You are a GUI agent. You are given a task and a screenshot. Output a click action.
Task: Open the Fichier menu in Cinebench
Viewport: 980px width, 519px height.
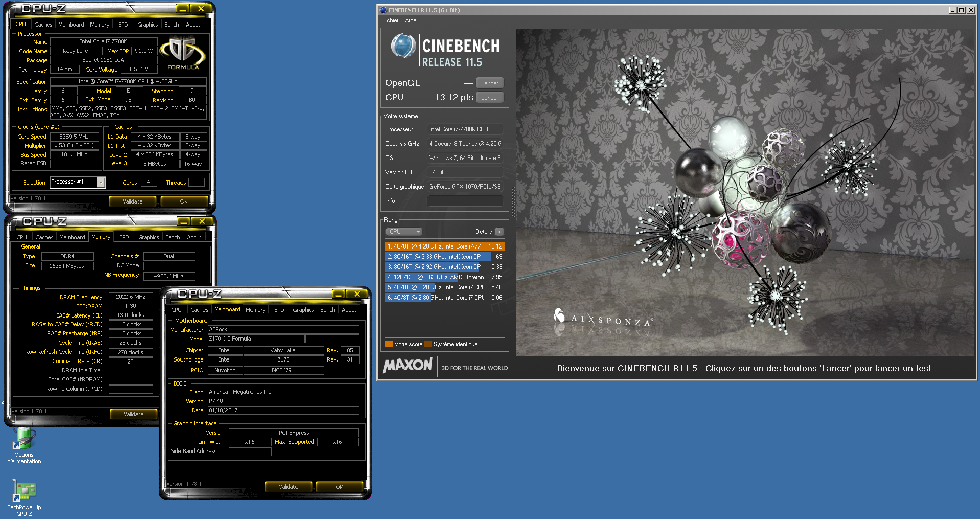pyautogui.click(x=390, y=20)
